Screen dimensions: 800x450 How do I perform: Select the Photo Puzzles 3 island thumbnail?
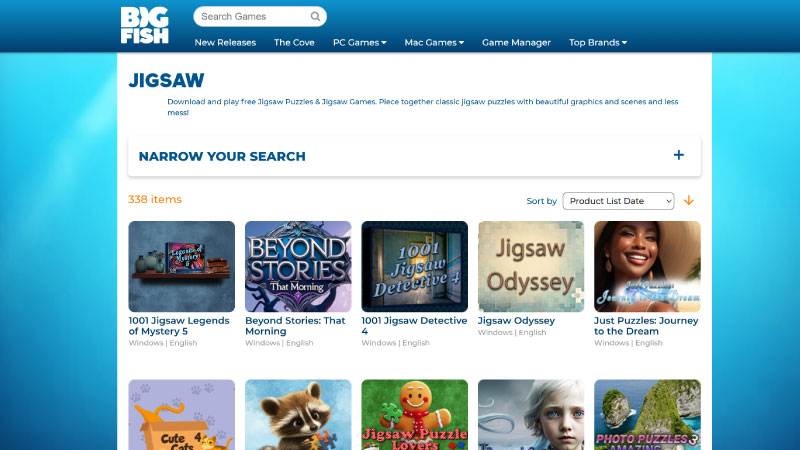[647, 415]
